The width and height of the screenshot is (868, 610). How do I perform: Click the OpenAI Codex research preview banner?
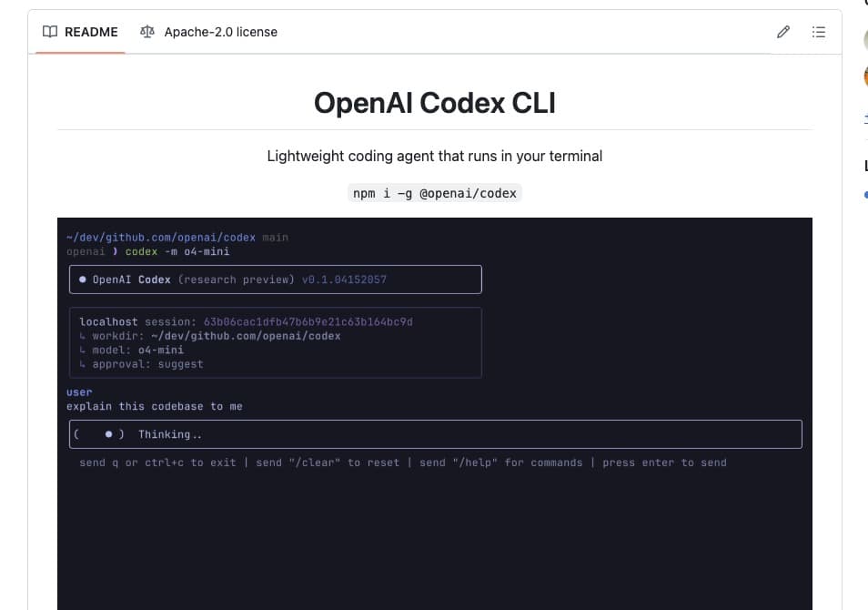point(276,279)
